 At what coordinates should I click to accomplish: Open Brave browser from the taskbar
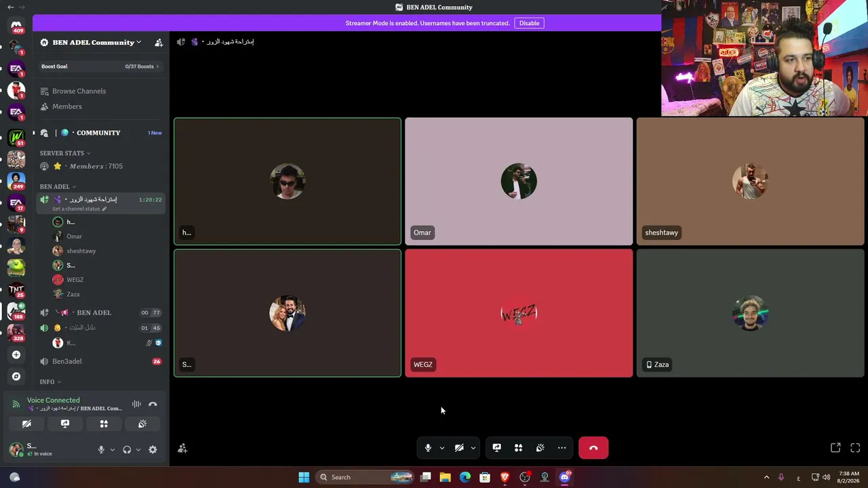pyautogui.click(x=505, y=477)
